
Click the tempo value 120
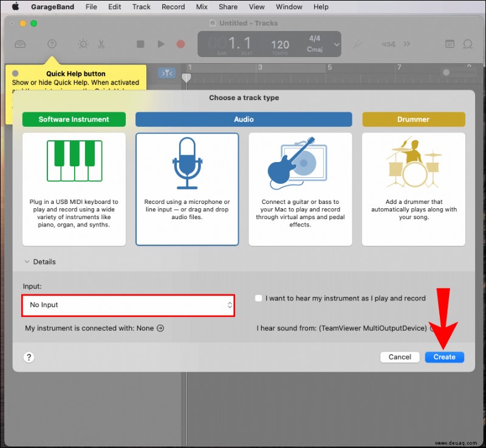click(x=280, y=45)
